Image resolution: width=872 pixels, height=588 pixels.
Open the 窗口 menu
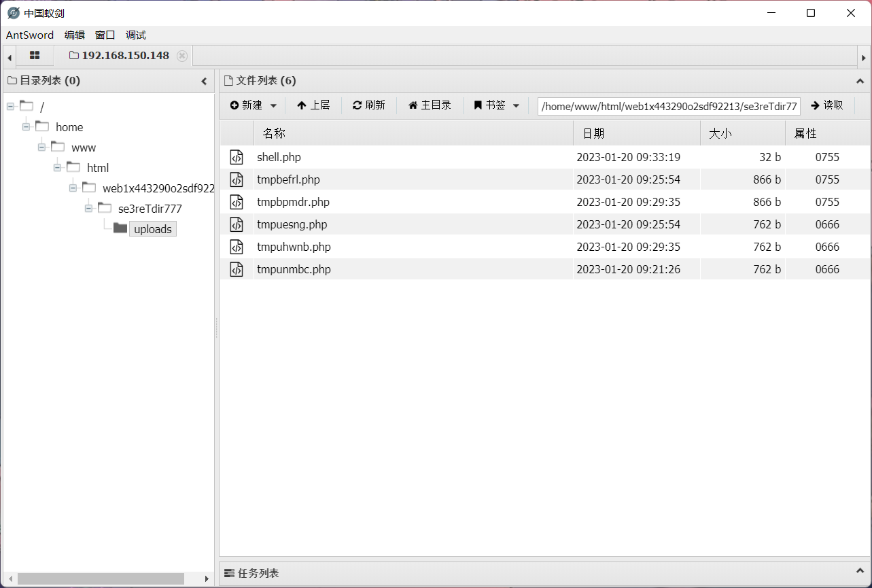105,35
